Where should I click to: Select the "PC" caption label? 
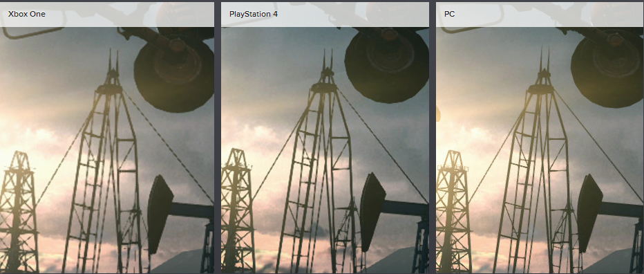pos(449,14)
